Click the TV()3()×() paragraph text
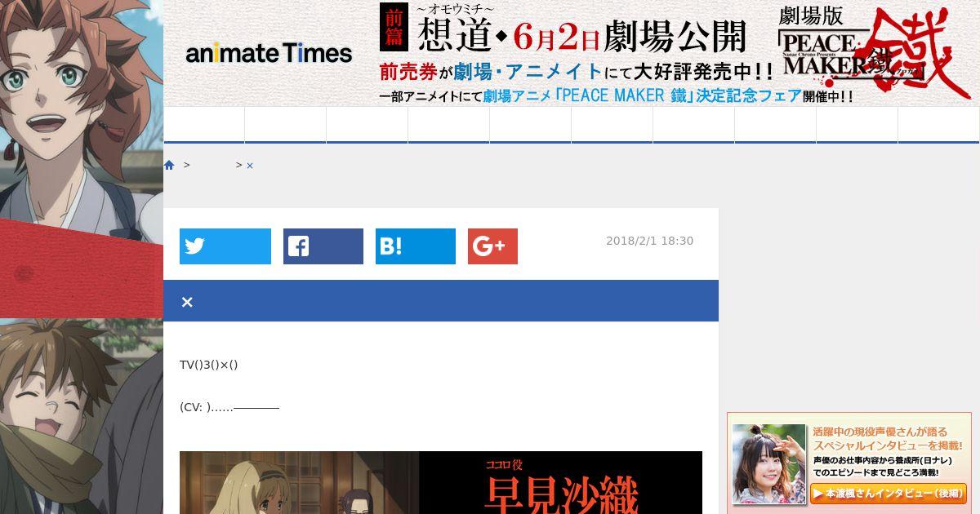This screenshot has width=980, height=514. click(x=208, y=365)
